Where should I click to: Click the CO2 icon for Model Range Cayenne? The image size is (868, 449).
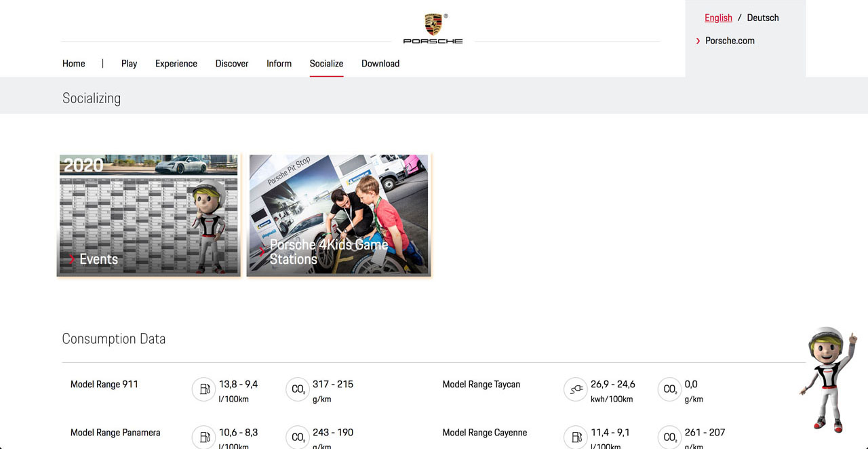pos(670,437)
